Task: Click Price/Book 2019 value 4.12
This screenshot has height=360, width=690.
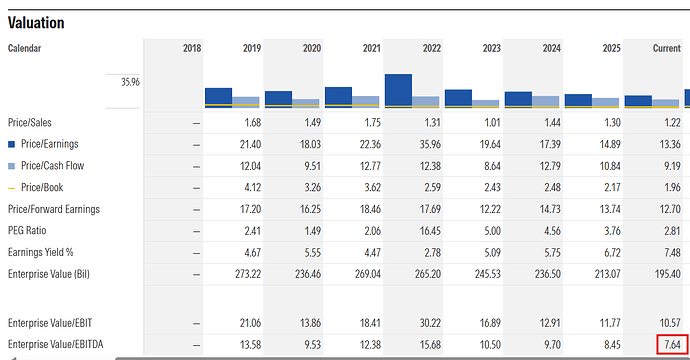Action: click(253, 188)
